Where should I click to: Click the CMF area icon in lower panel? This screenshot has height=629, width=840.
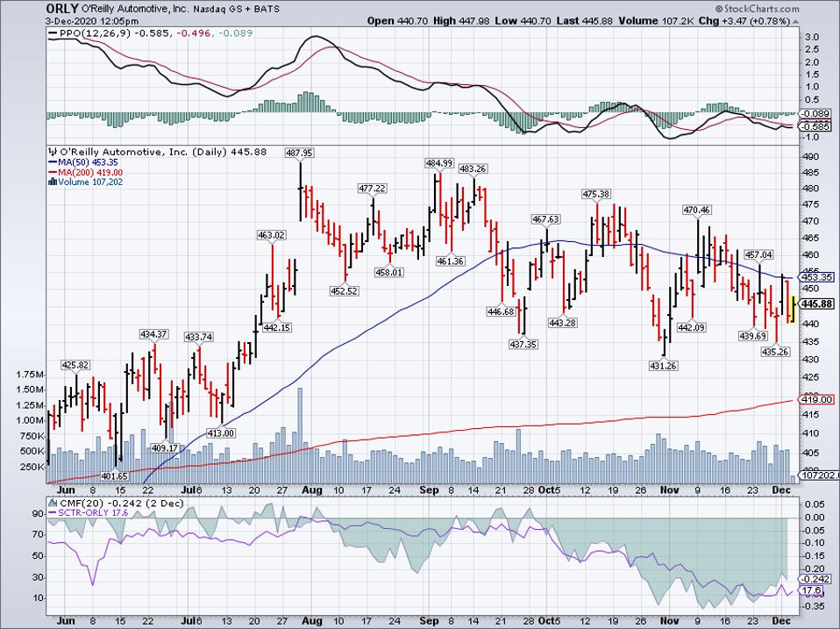53,503
